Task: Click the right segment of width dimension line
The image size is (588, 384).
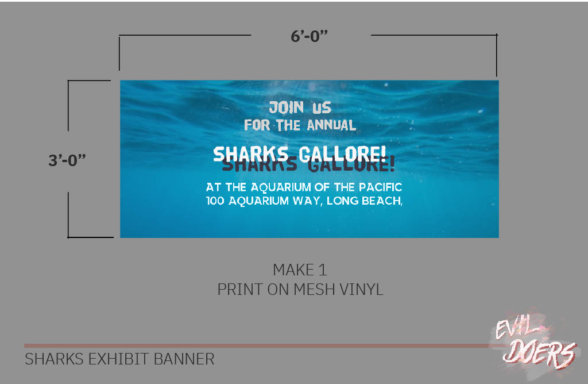Action: click(x=434, y=35)
